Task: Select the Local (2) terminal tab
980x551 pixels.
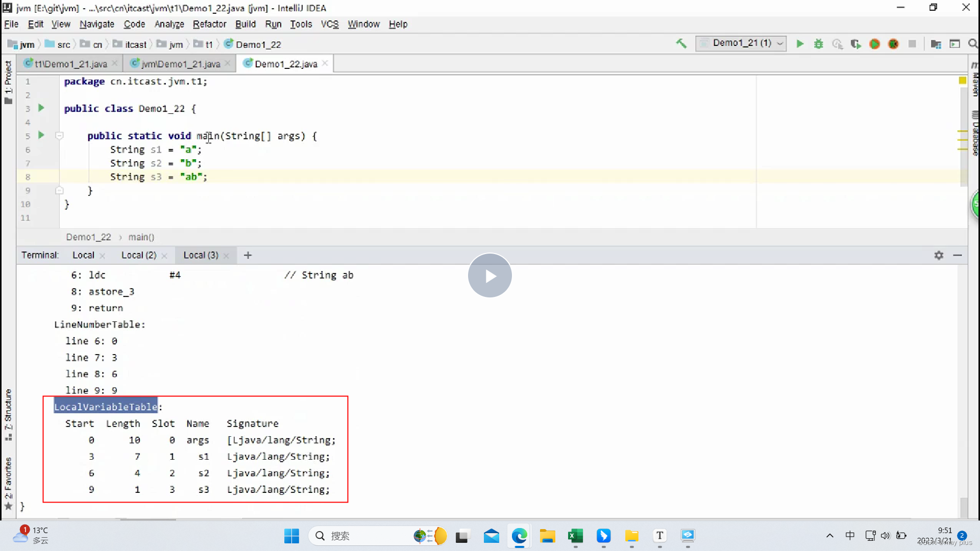Action: tap(138, 255)
